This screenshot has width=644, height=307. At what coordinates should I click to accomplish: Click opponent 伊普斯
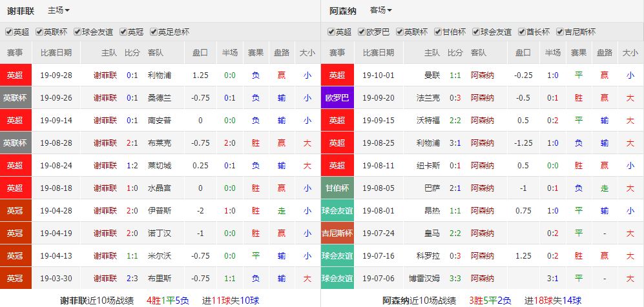[x=160, y=211]
